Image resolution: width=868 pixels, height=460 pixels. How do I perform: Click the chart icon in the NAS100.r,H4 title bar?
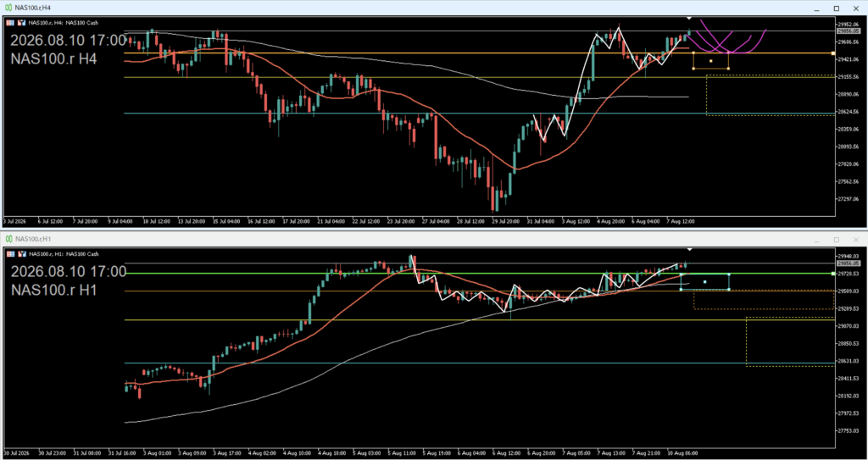[8, 8]
